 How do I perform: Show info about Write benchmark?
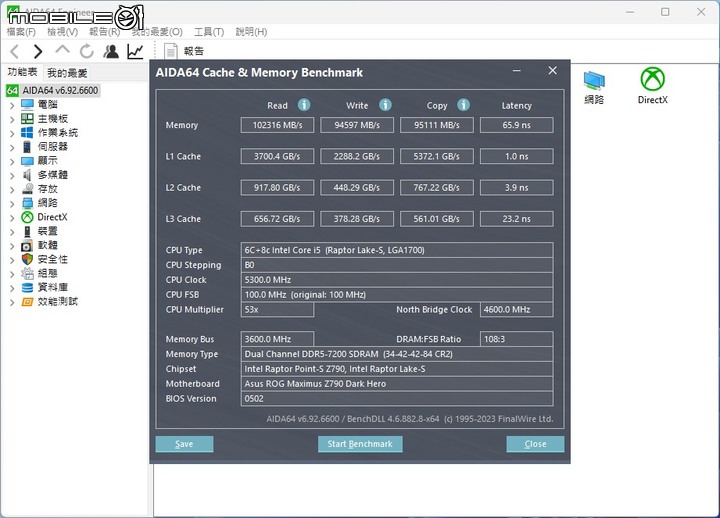pyautogui.click(x=385, y=105)
